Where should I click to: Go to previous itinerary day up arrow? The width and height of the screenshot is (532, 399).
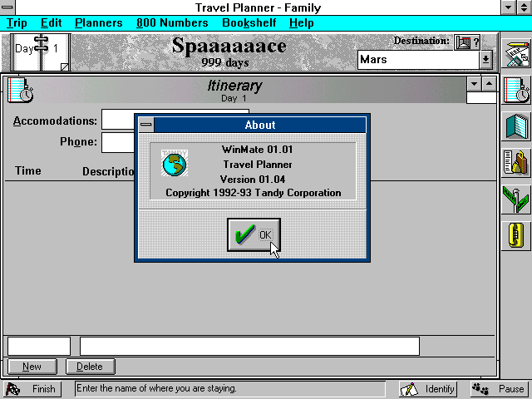(x=489, y=84)
